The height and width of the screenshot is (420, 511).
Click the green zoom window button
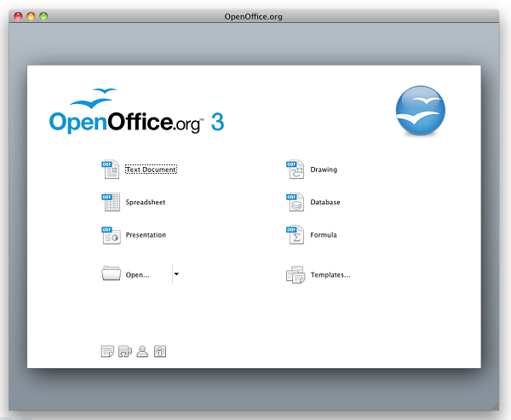pos(43,16)
